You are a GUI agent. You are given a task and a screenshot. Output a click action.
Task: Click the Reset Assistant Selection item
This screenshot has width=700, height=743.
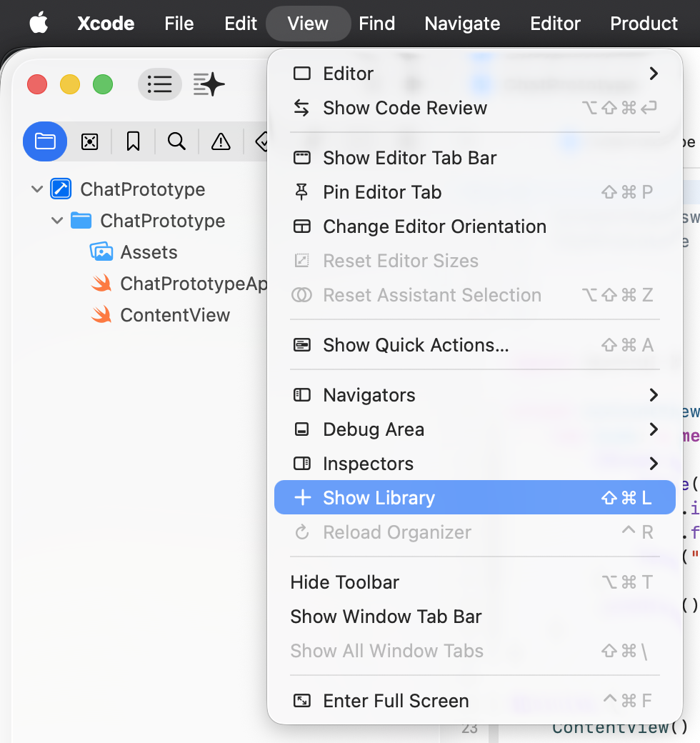click(x=475, y=295)
